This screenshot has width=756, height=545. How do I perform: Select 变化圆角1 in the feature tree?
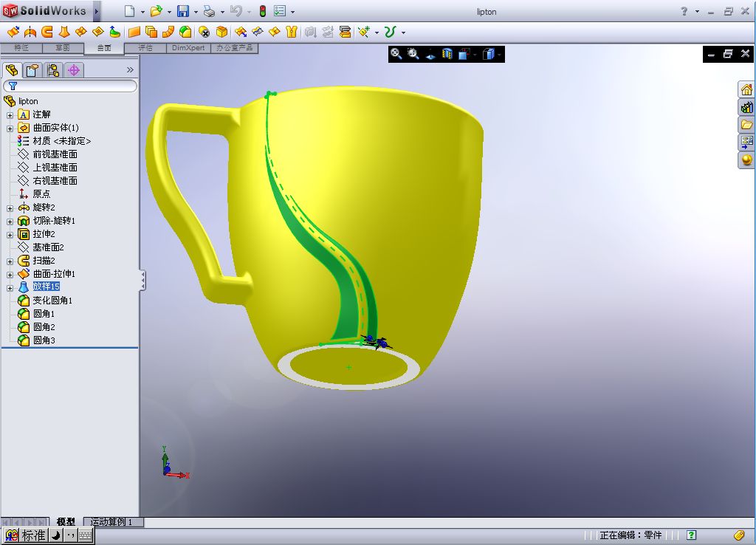[x=52, y=301]
